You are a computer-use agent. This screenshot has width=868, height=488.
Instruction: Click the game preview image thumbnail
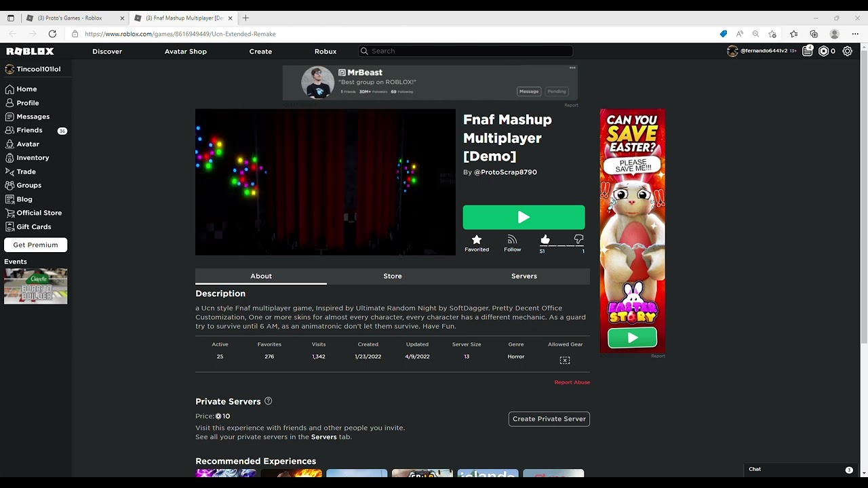coord(325,182)
